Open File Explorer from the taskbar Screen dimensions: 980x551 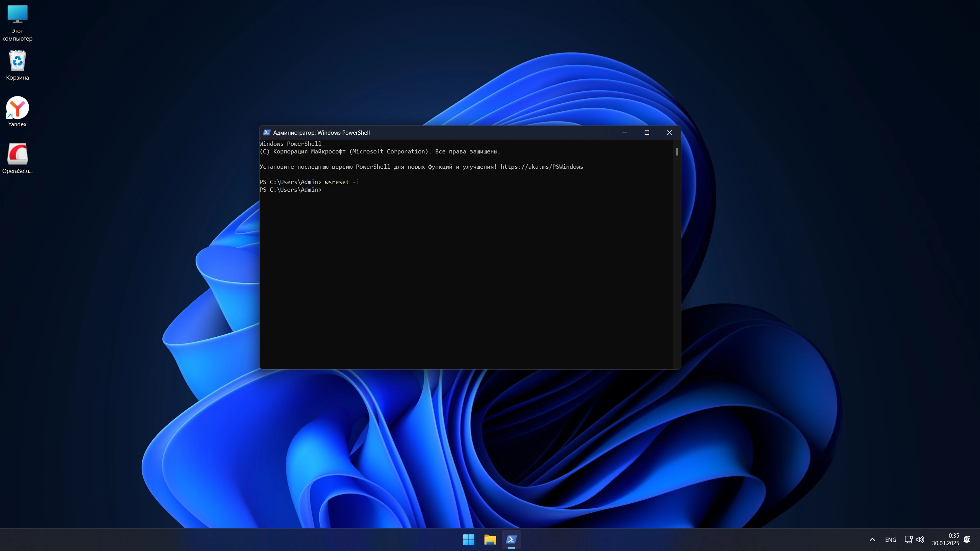click(x=490, y=540)
